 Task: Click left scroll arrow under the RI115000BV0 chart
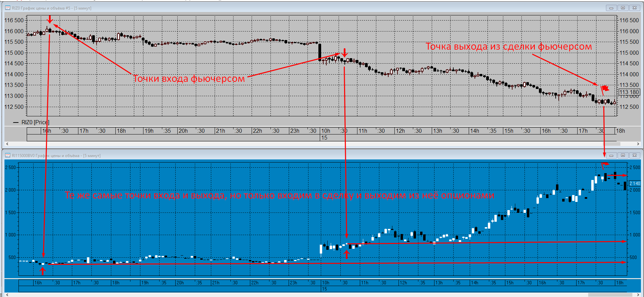tap(7, 294)
